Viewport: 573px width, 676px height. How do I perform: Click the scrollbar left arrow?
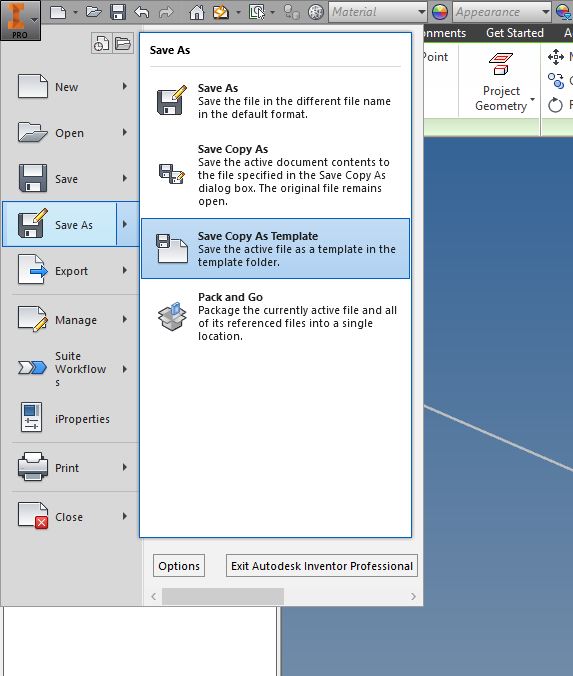pos(153,597)
